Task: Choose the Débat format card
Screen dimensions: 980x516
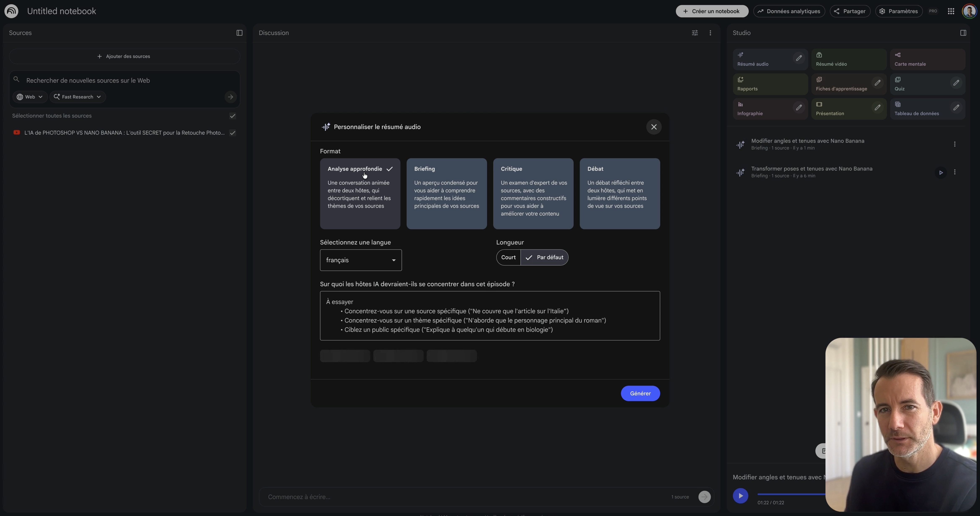Action: (619, 193)
